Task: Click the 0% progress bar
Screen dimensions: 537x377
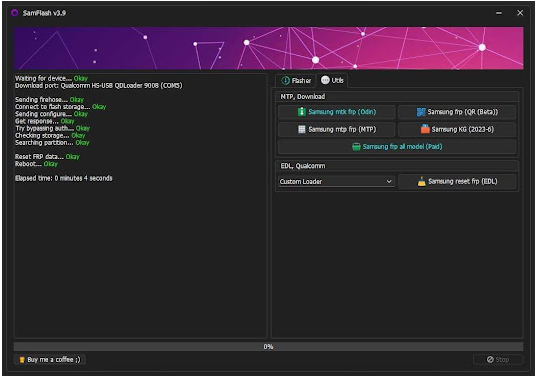Action: (x=268, y=347)
